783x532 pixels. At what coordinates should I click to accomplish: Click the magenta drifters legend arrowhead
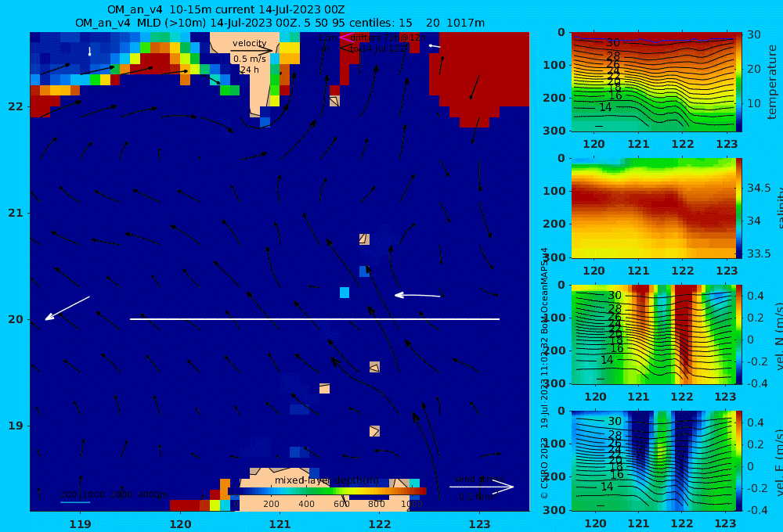[x=345, y=38]
